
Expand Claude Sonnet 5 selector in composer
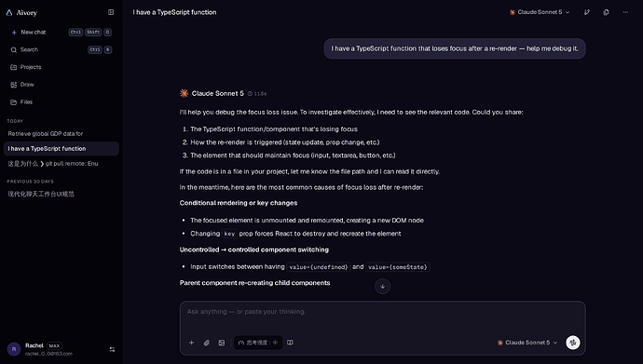click(x=527, y=343)
